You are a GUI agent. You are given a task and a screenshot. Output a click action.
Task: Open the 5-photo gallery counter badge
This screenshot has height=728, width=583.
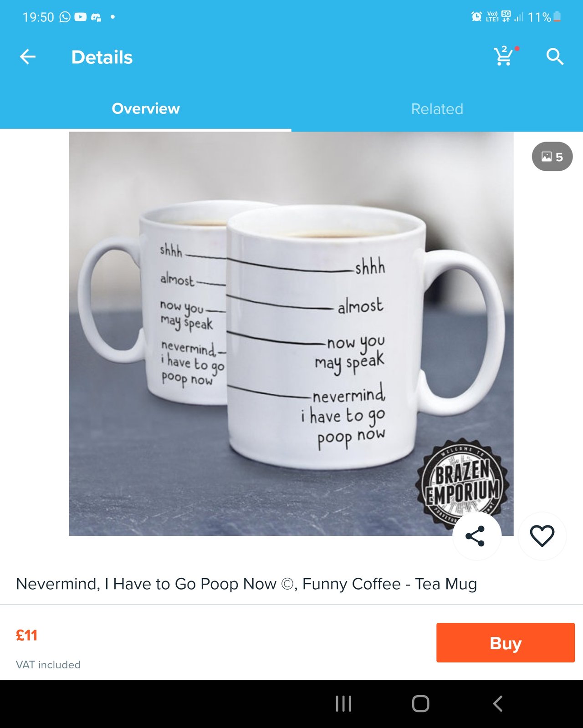[552, 157]
